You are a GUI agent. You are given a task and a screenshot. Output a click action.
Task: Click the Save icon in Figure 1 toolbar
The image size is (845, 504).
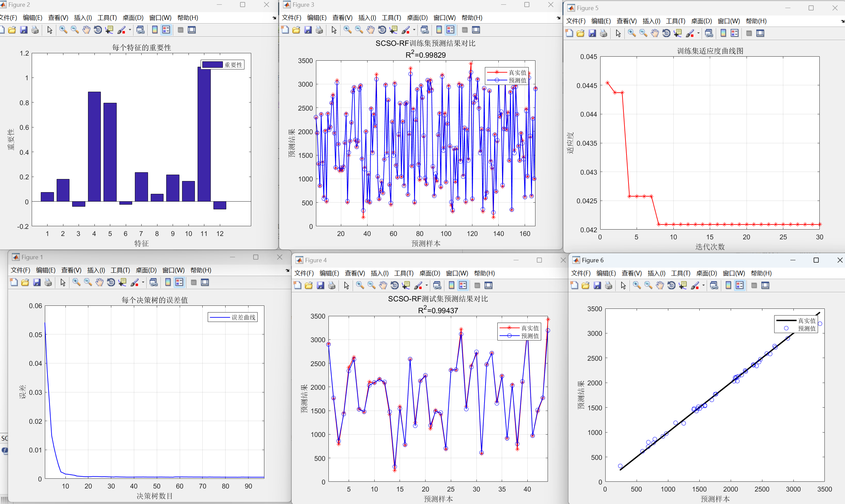[x=37, y=282]
